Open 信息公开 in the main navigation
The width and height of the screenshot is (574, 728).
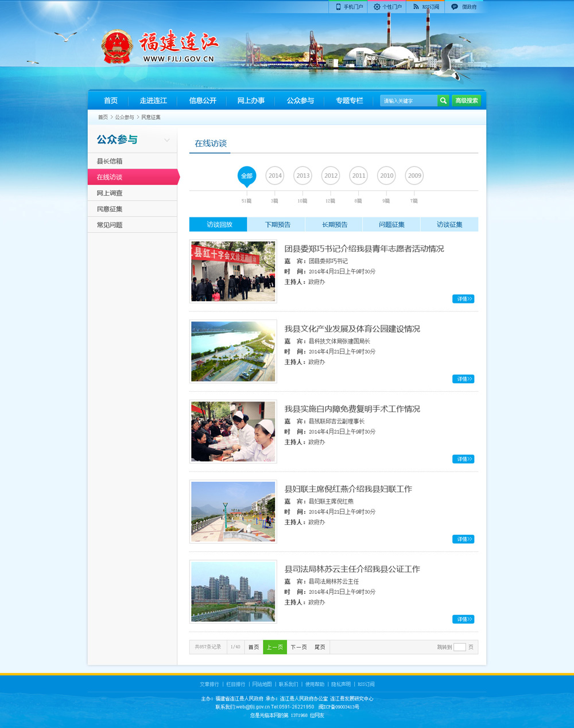coord(203,100)
